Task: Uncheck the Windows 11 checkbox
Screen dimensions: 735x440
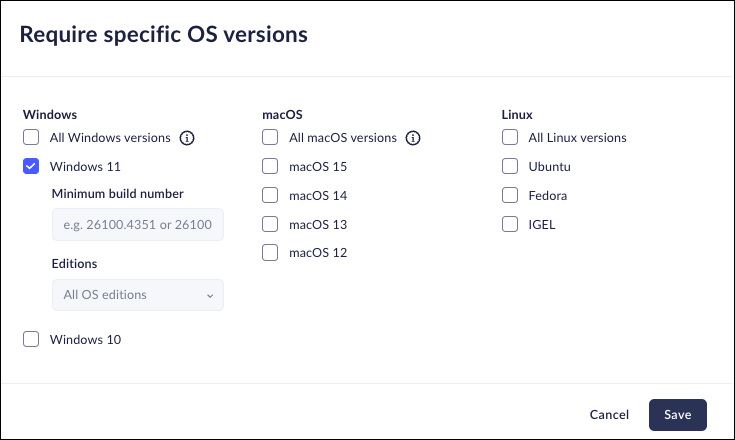Action: 31,166
